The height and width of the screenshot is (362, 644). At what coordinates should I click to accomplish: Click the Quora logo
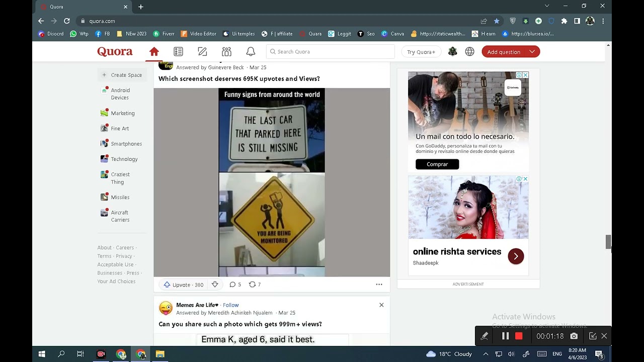[x=115, y=52]
